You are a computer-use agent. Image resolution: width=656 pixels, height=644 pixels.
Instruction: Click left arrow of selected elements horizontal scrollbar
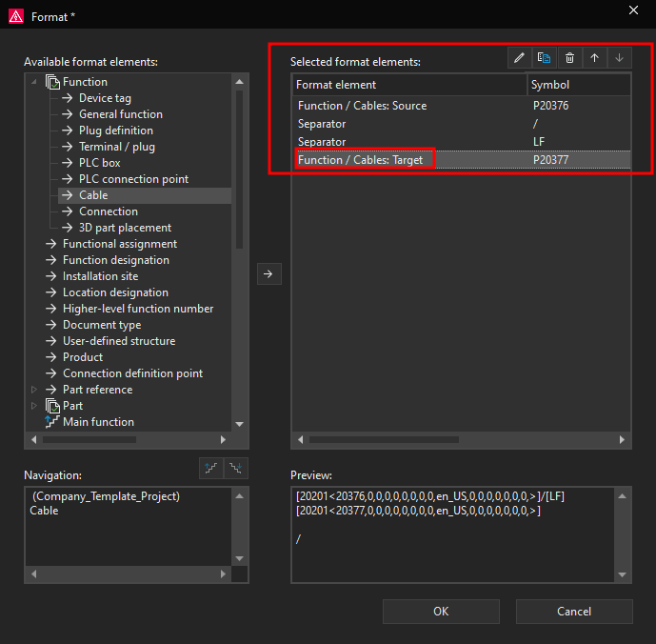[x=300, y=440]
